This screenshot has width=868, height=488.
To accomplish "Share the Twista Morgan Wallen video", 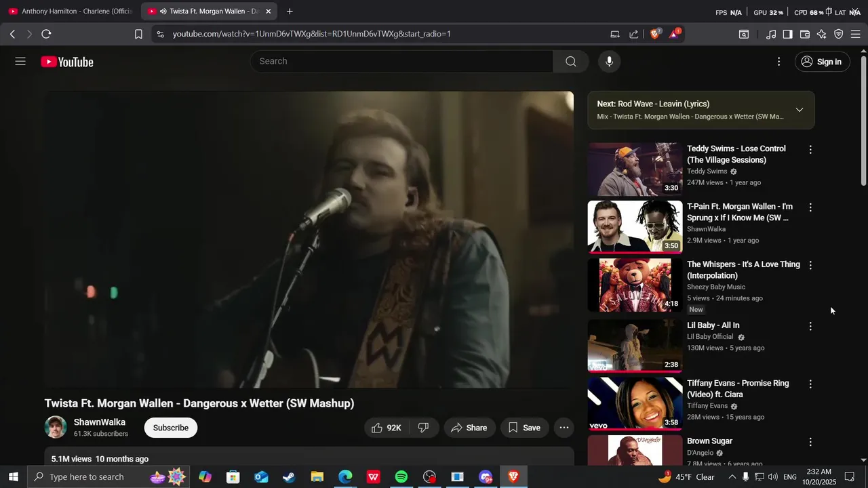I will (469, 428).
